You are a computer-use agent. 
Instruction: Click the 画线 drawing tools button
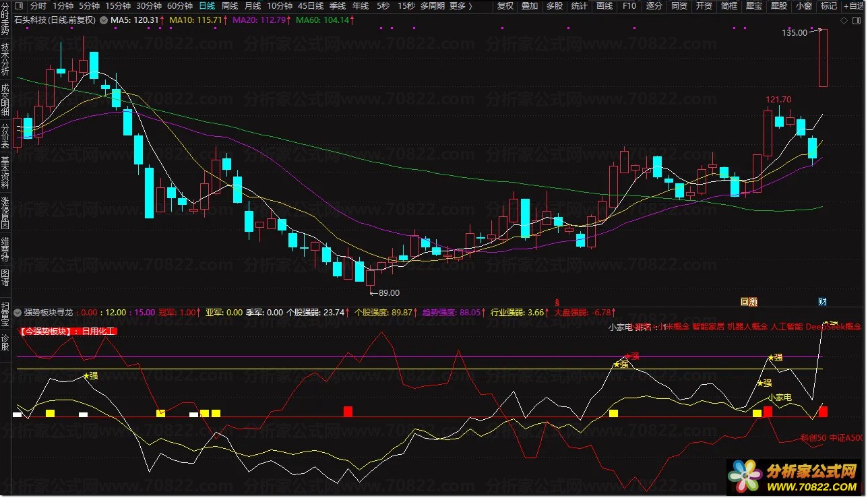tap(604, 5)
